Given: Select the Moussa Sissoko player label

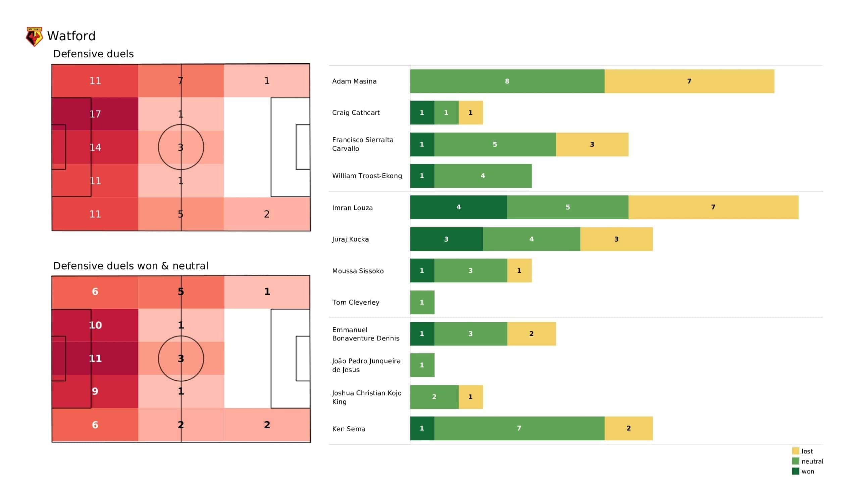Looking at the screenshot, I should [x=358, y=271].
